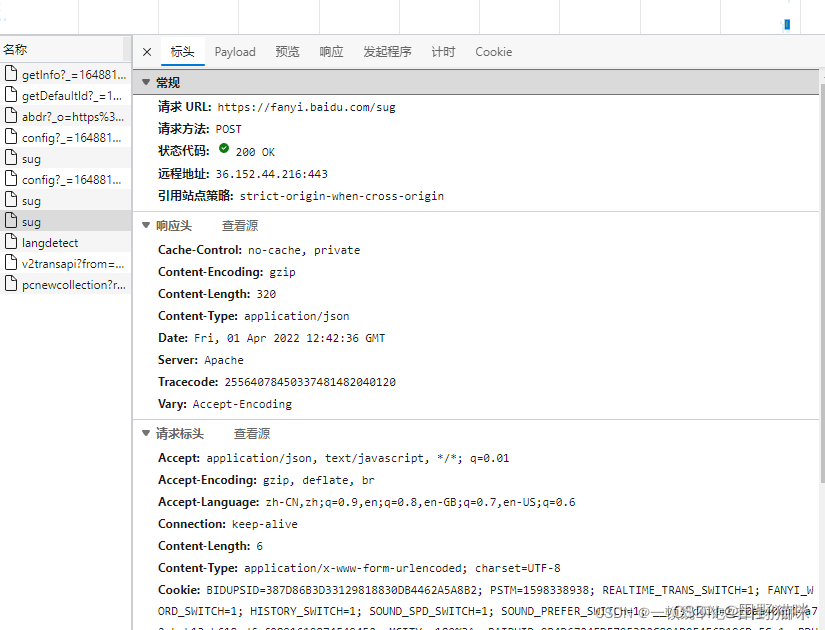Click the green status 200 OK icon

pyautogui.click(x=224, y=148)
